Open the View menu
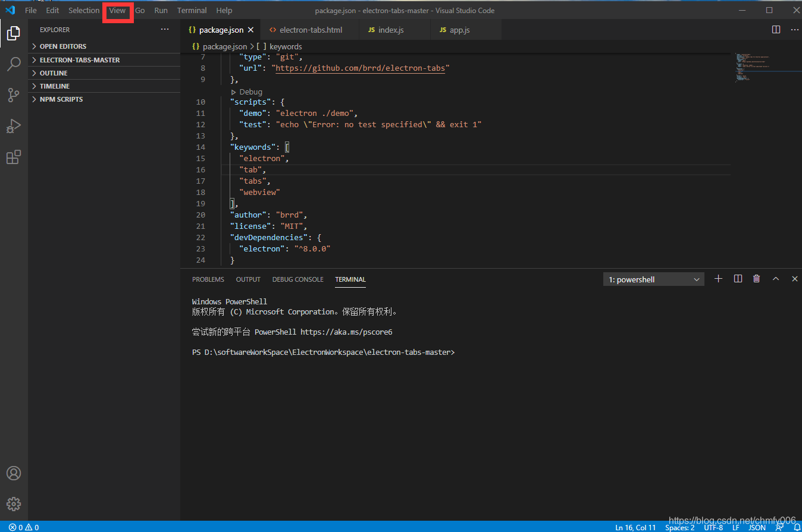This screenshot has width=802, height=532. pos(117,10)
